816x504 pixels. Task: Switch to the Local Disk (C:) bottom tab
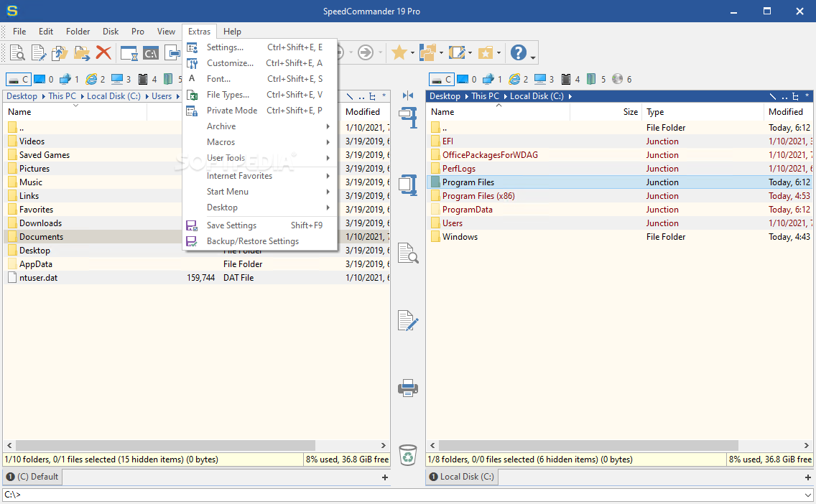point(462,477)
